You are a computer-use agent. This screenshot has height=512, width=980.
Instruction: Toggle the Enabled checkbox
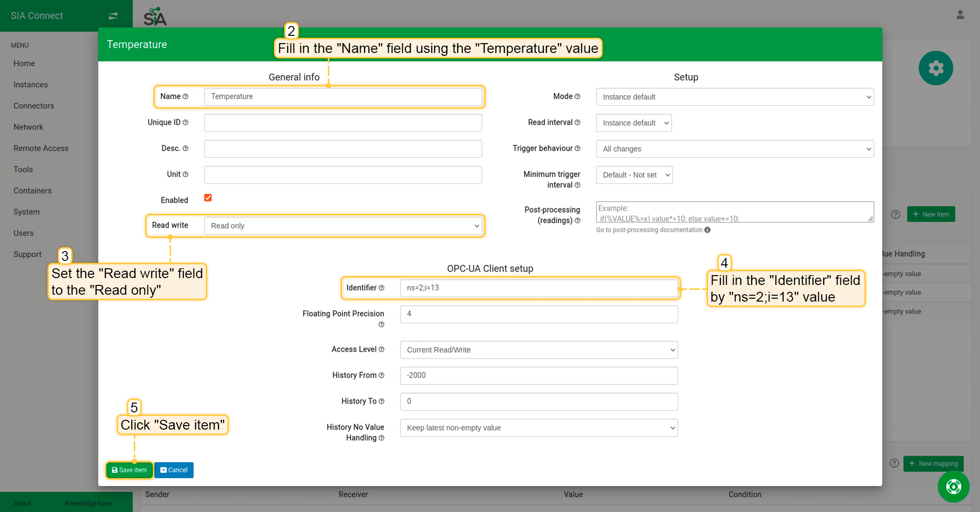click(208, 198)
